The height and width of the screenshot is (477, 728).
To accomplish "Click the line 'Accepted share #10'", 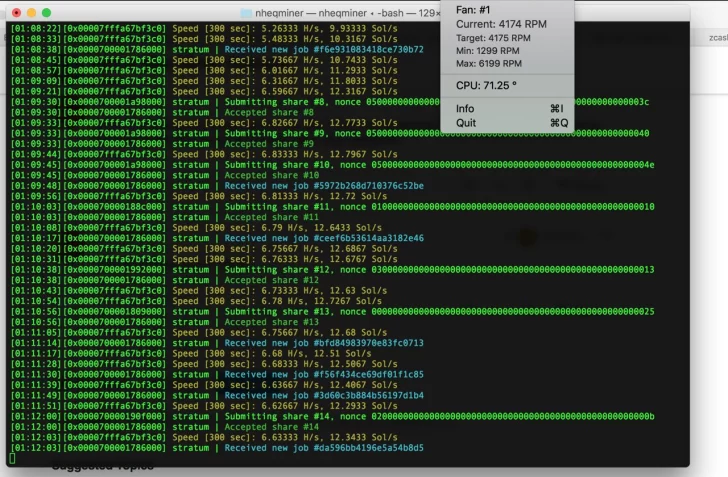I will [272, 175].
